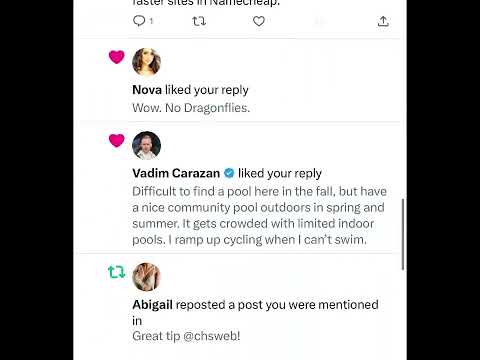The image size is (480, 360).
Task: Click green repost icon beside Abigail notification
Action: pos(117,272)
